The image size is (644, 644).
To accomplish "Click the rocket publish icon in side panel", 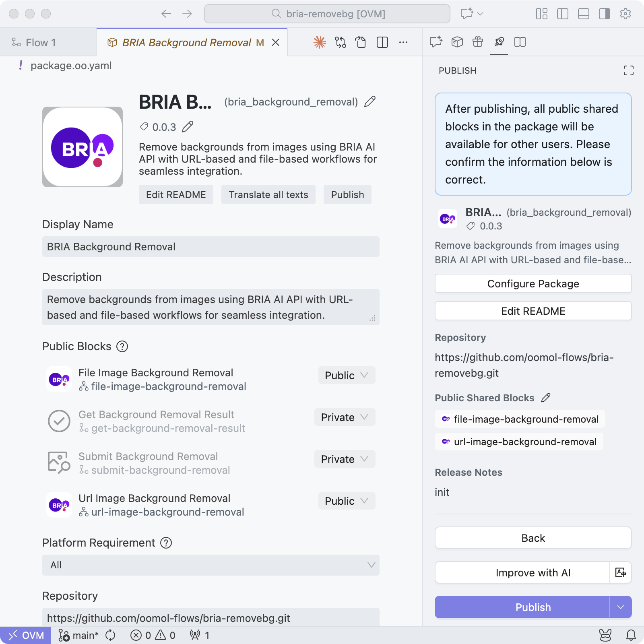I will point(499,42).
